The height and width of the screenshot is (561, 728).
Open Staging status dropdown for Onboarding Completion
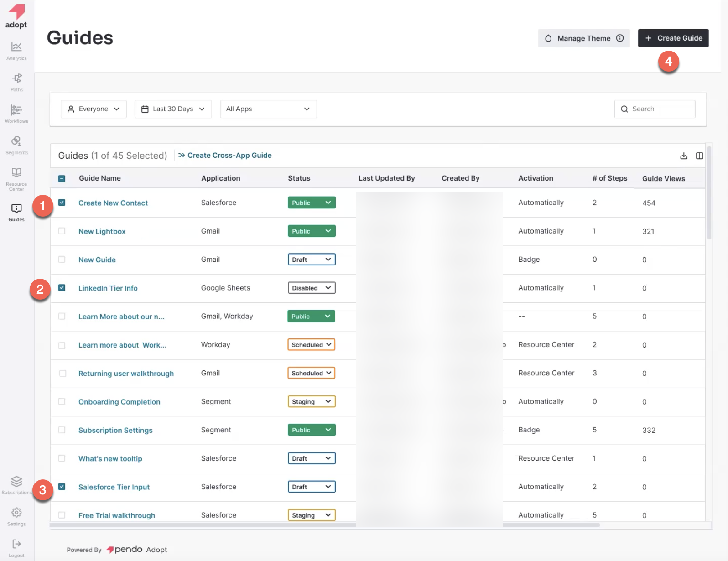(x=312, y=401)
